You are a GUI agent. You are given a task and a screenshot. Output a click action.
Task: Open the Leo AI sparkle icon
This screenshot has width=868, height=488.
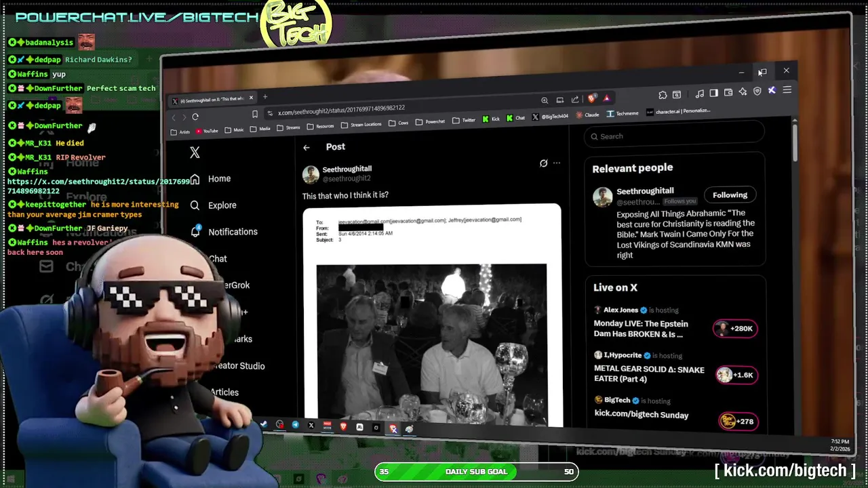[743, 91]
